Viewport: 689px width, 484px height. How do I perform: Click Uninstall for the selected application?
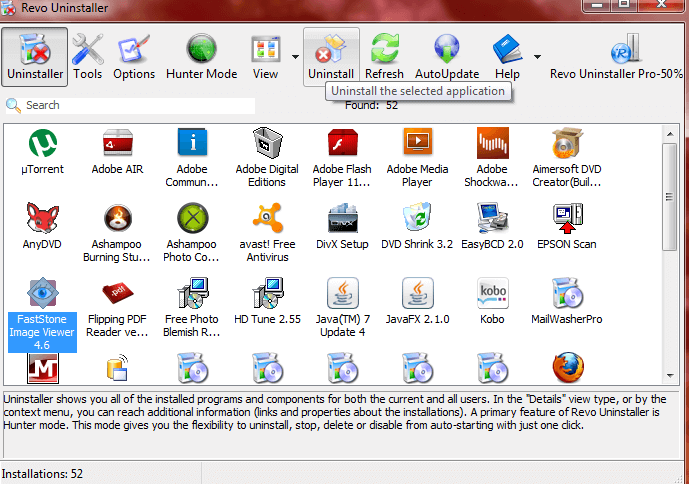331,57
